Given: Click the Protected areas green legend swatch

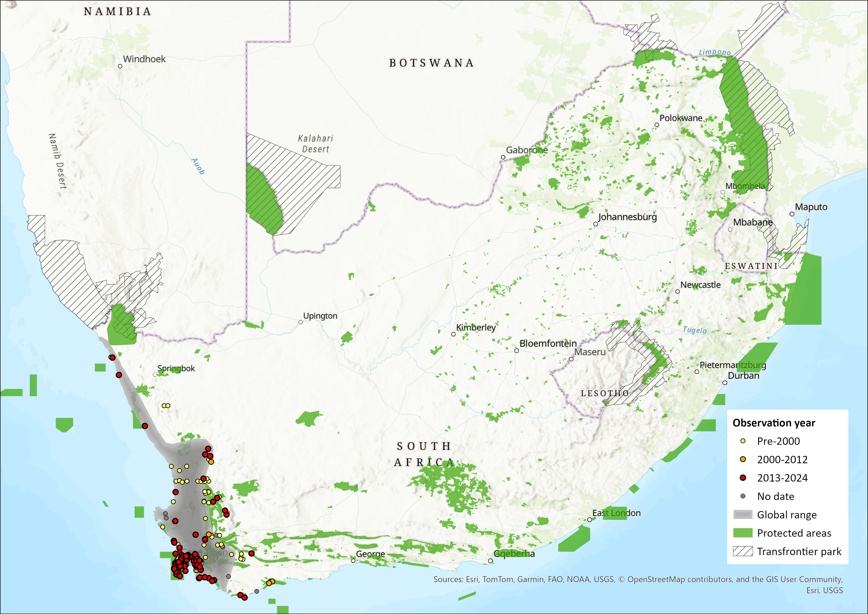Looking at the screenshot, I should [743, 533].
